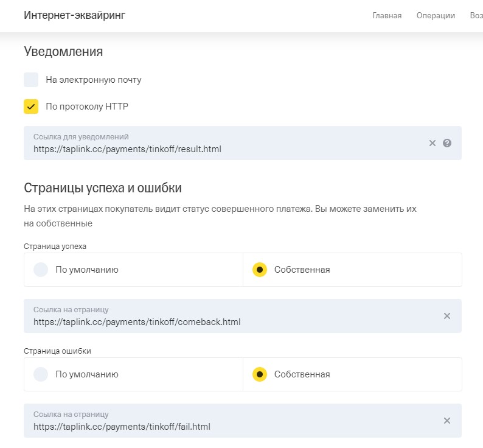
Task: Click the Интернет-эквайринг header title
Action: [x=74, y=15]
